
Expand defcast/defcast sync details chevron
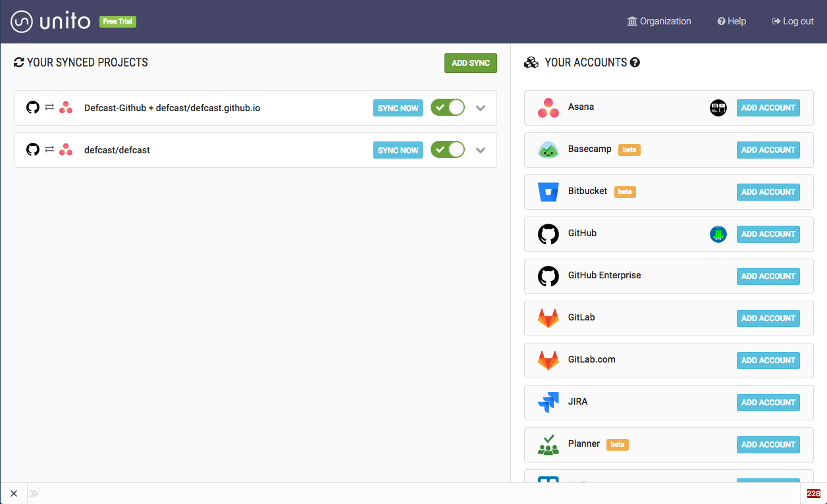tap(481, 150)
